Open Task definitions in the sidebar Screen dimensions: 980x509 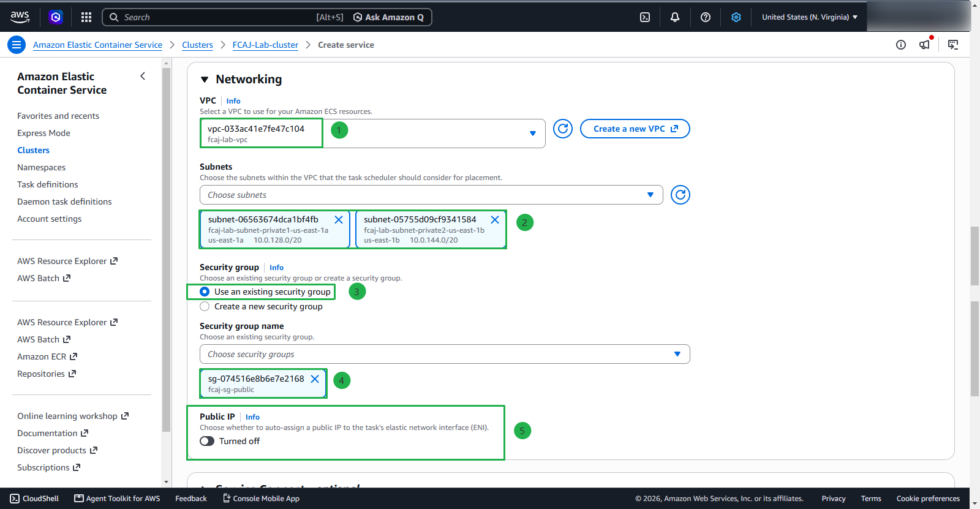click(48, 184)
